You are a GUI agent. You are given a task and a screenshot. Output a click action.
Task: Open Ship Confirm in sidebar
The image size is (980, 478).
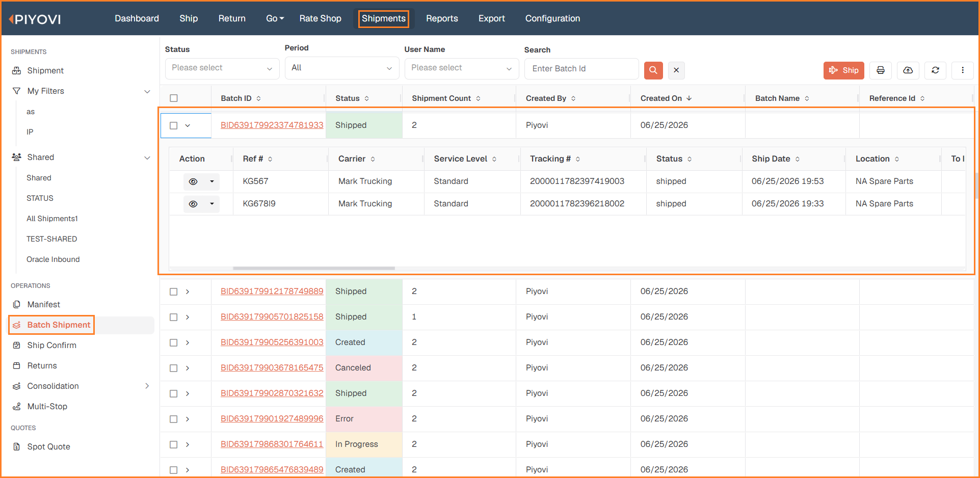coord(51,345)
